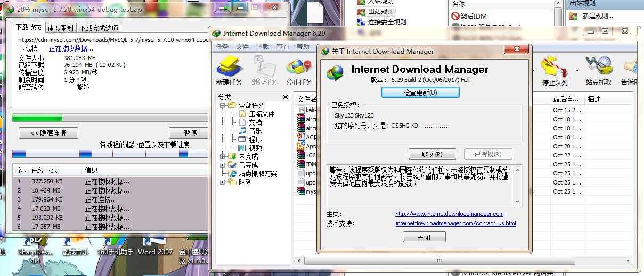644x276 pixels.
Task: Open the 360手机助手 desktop shortcut
Action: 115,247
